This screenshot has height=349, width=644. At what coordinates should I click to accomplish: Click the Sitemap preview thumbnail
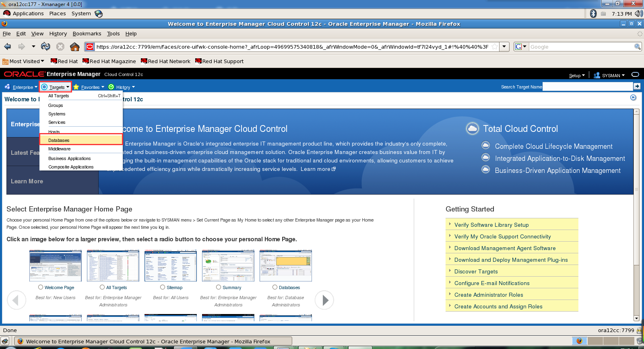click(x=171, y=265)
